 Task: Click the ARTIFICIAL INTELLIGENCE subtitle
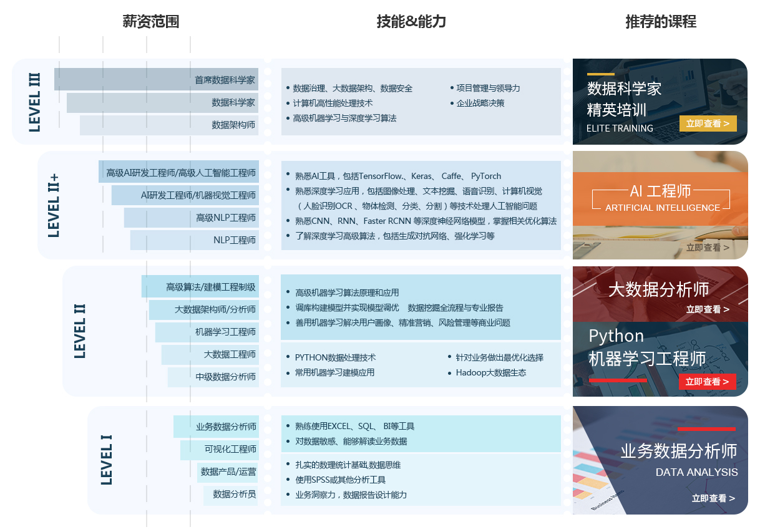click(x=663, y=208)
